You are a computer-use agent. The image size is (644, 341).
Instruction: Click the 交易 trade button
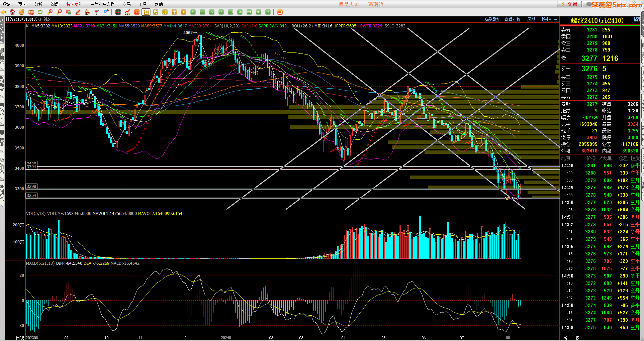(x=569, y=4)
